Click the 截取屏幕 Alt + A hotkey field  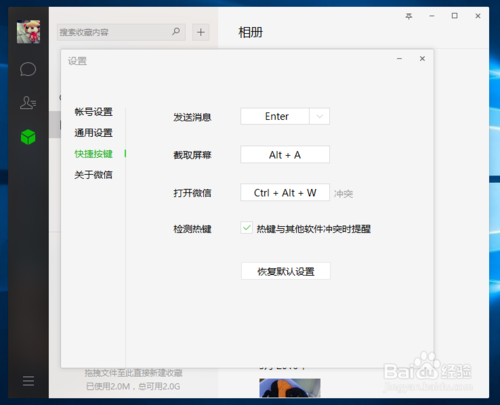coord(285,154)
